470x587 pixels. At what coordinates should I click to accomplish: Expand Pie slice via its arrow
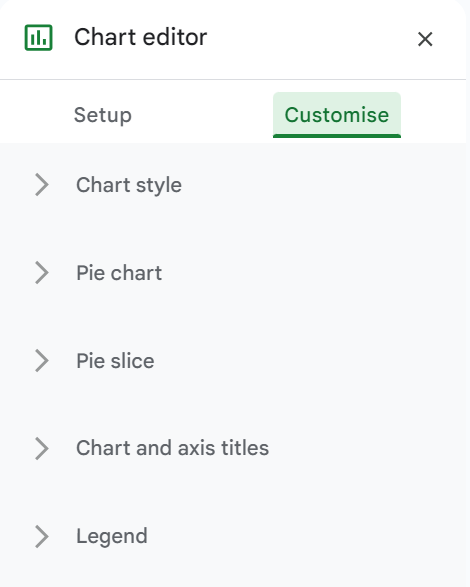click(42, 361)
